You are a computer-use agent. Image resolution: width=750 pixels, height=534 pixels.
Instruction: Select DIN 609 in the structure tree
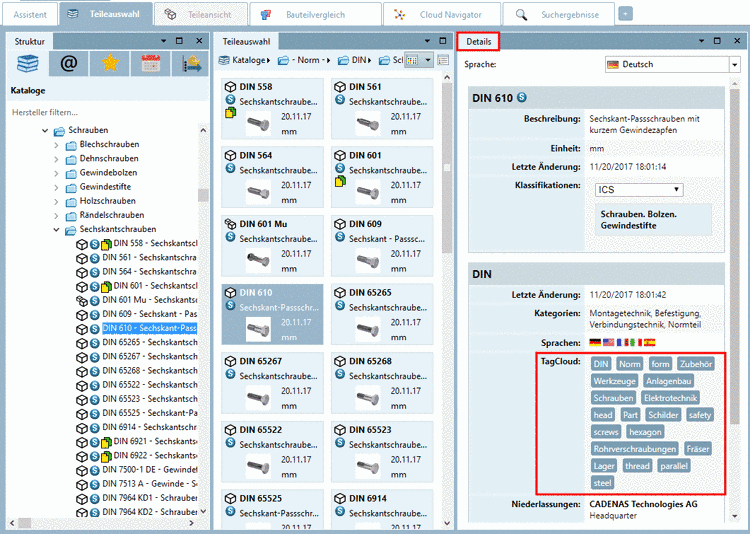tap(150, 314)
